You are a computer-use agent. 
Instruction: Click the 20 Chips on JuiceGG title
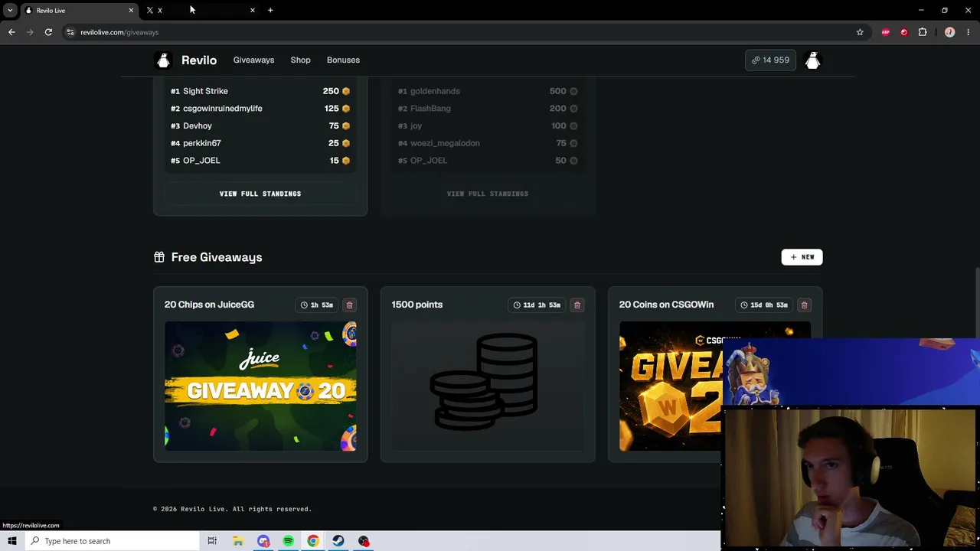pyautogui.click(x=209, y=305)
